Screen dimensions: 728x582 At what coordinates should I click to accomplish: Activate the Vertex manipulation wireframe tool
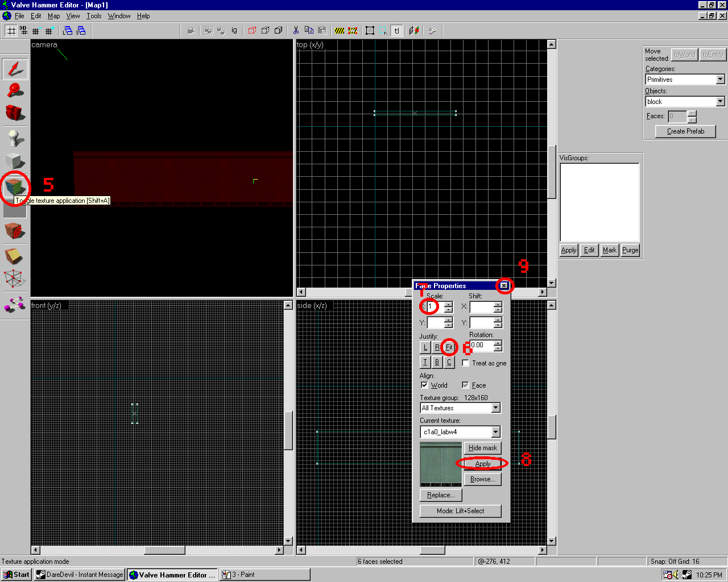(15, 279)
